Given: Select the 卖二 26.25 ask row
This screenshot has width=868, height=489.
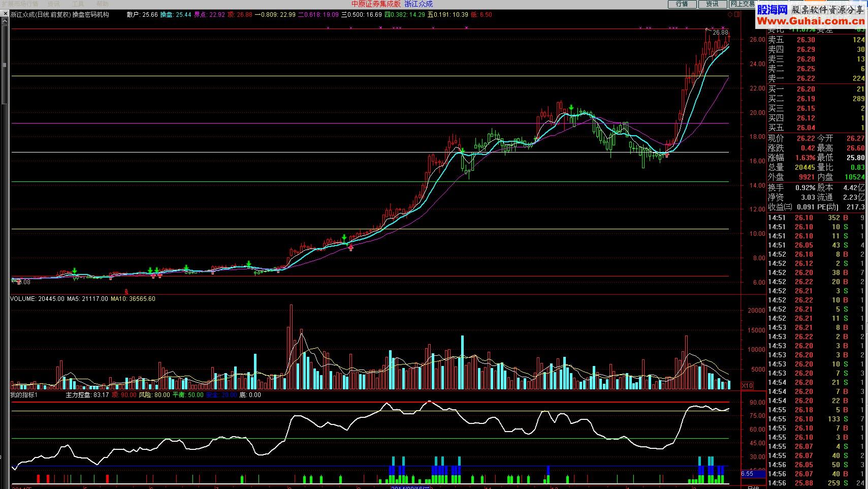Looking at the screenshot, I should click(x=816, y=69).
